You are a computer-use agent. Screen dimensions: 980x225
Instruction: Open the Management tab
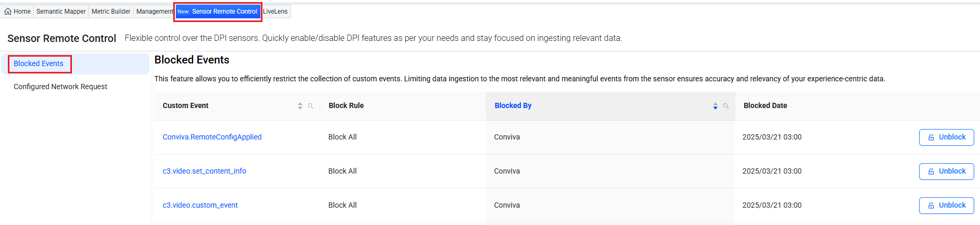(154, 12)
